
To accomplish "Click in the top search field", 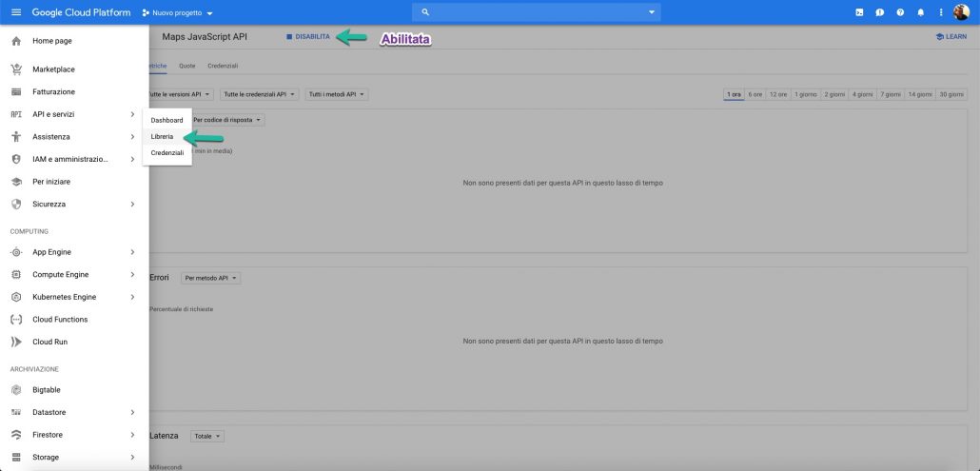I will click(x=537, y=12).
